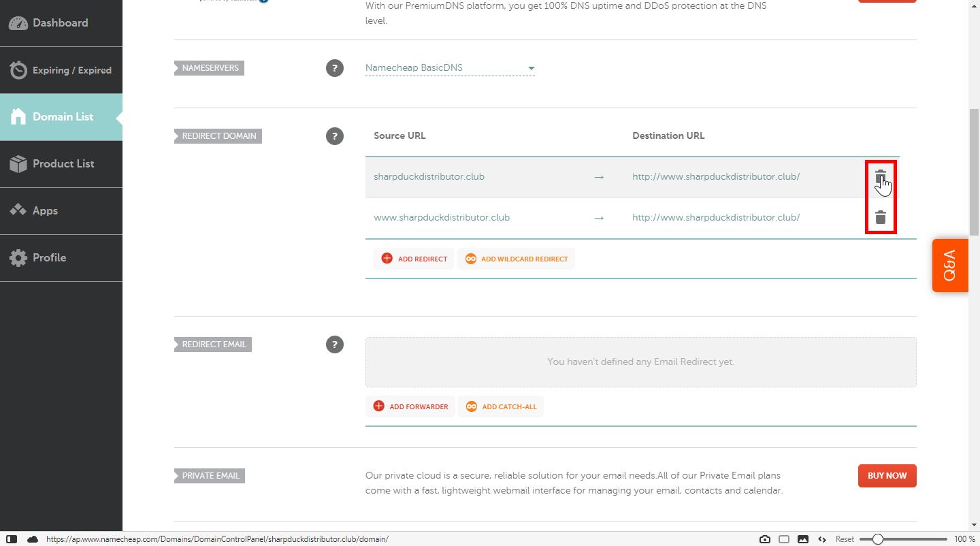Click the Apps diamonds icon
Viewport: 980px width, 546px height.
point(18,211)
